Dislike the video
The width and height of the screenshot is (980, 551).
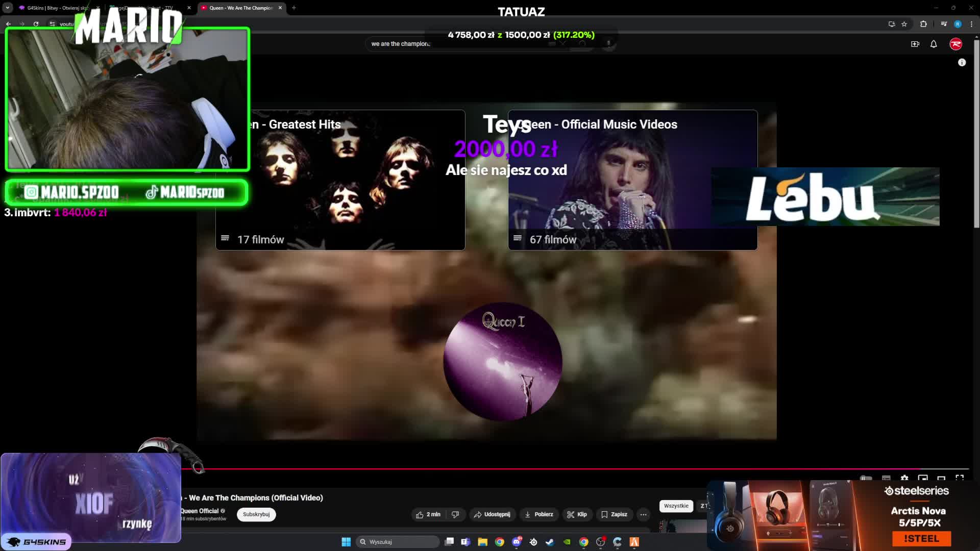pyautogui.click(x=455, y=514)
